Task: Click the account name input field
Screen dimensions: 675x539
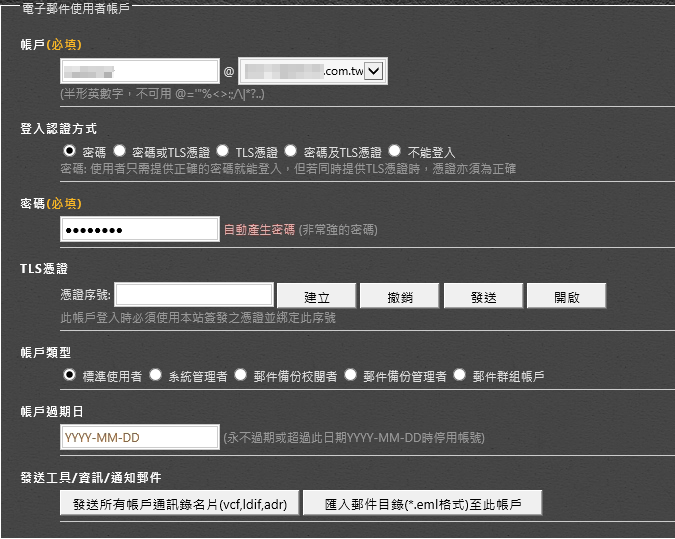Action: click(139, 71)
